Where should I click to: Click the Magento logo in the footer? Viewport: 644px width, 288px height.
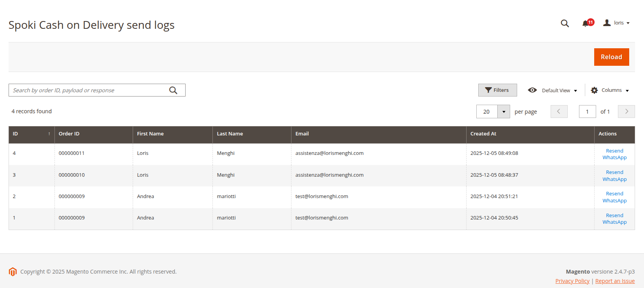[x=13, y=272]
